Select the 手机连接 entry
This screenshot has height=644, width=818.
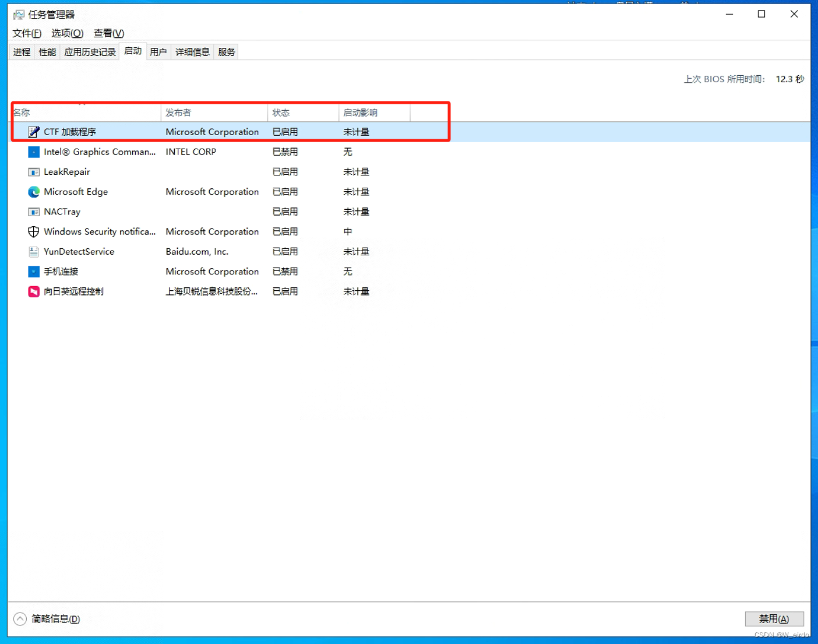61,272
